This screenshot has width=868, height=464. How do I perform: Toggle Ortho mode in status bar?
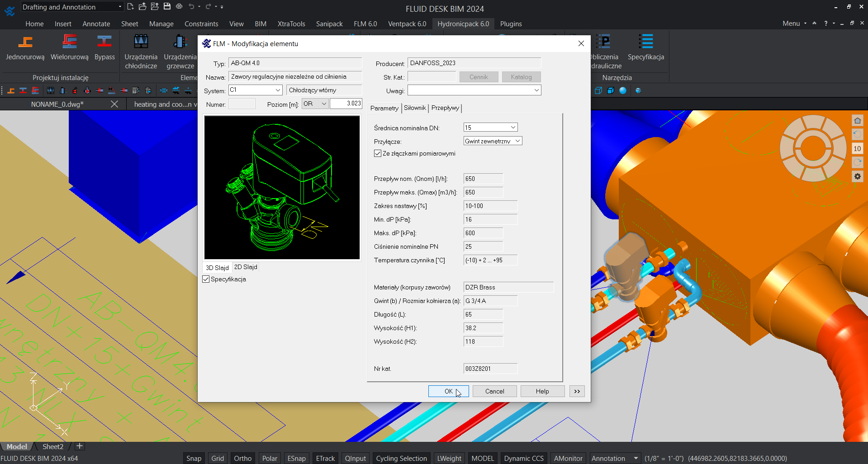(242, 458)
